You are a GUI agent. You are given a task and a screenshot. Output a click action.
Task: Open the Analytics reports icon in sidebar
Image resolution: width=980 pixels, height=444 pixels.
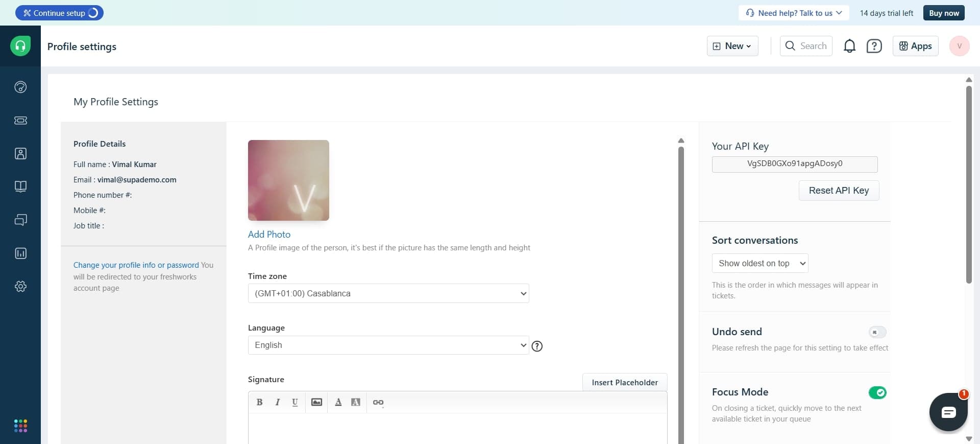tap(20, 253)
